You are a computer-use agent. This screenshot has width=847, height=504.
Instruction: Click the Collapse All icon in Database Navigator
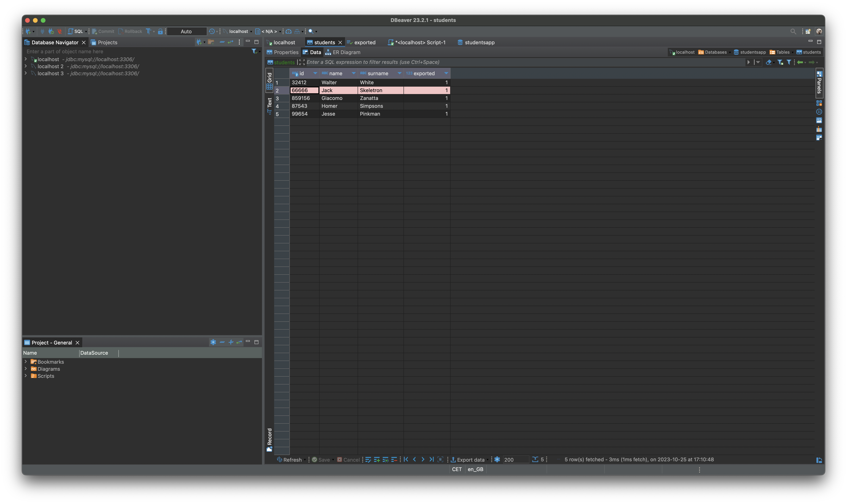coord(222,42)
